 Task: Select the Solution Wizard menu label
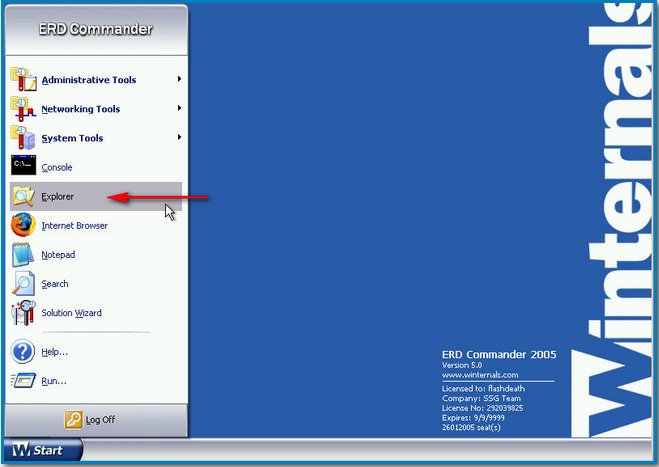pos(71,313)
